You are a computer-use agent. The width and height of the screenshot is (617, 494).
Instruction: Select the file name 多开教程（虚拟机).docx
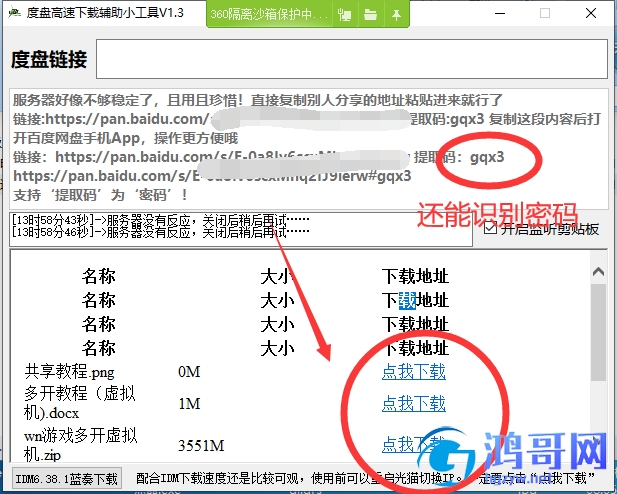click(79, 403)
